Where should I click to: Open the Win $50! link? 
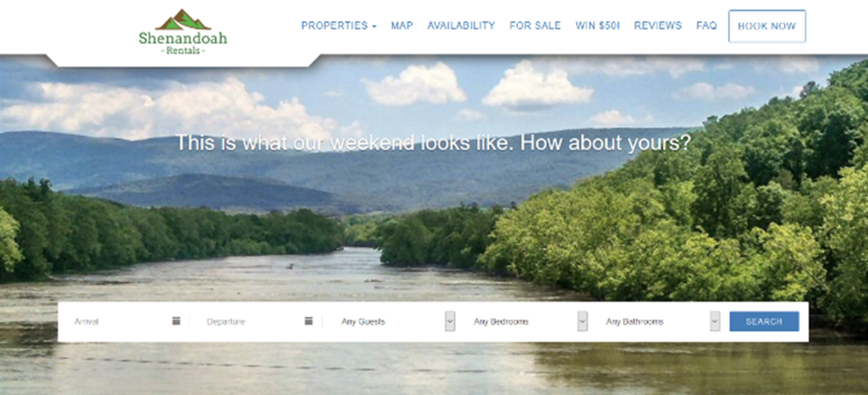coord(597,26)
